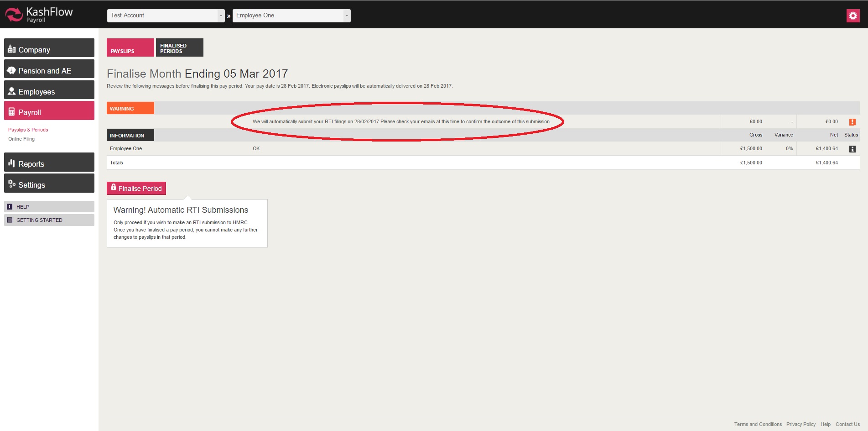Open the Terms and Conditions footer link
This screenshot has width=868, height=431.
(x=758, y=424)
